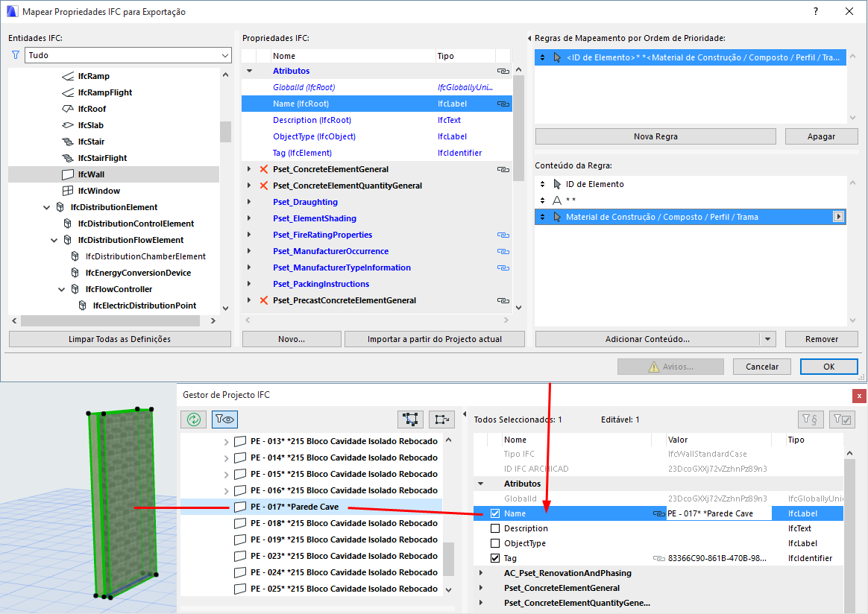The height and width of the screenshot is (614, 868).
Task: Click the IFC entities horizontal scrollbar
Action: (x=110, y=321)
